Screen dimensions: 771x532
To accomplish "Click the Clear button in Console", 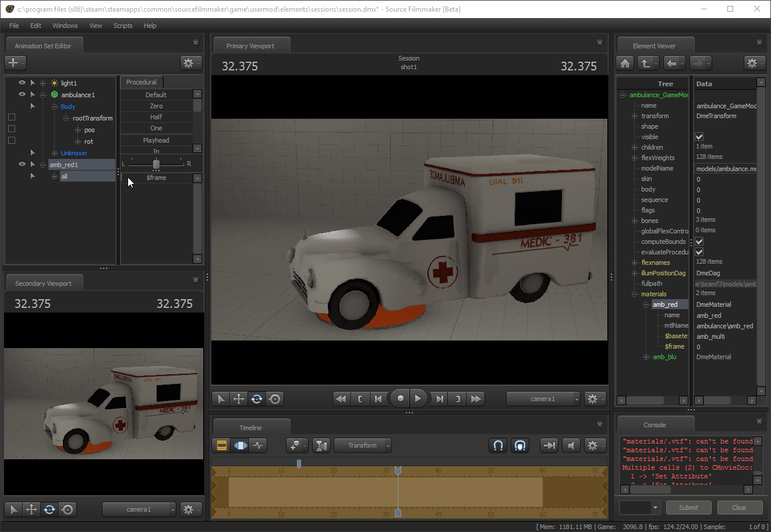I will [x=740, y=508].
